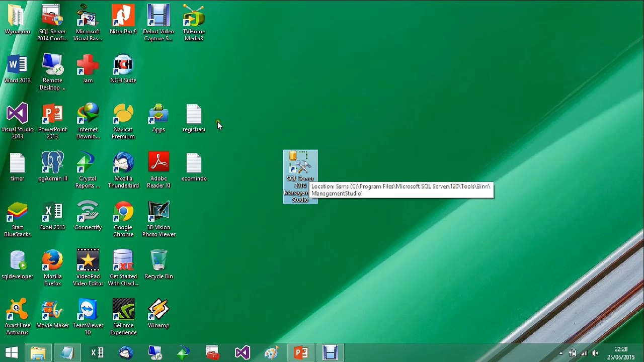Select the NCH Suite shortcut
Viewport: 644px width, 362px height.
click(123, 69)
